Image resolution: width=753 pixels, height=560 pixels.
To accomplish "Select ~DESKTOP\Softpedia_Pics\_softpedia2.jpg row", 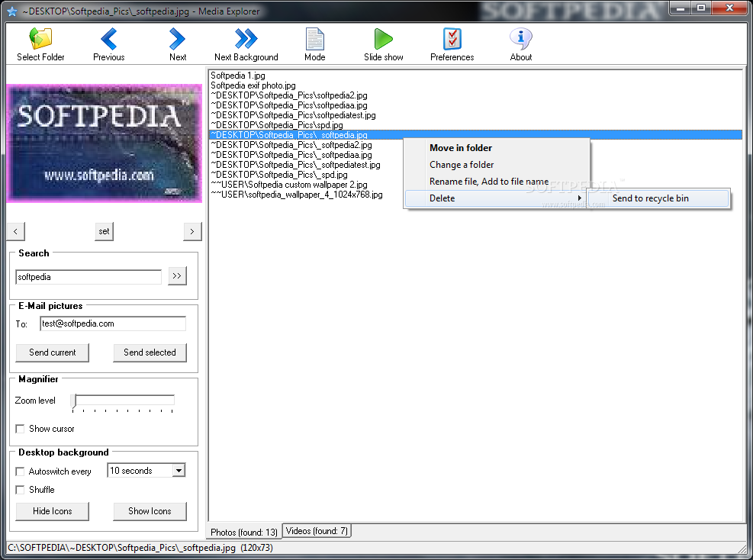I will pos(291,145).
